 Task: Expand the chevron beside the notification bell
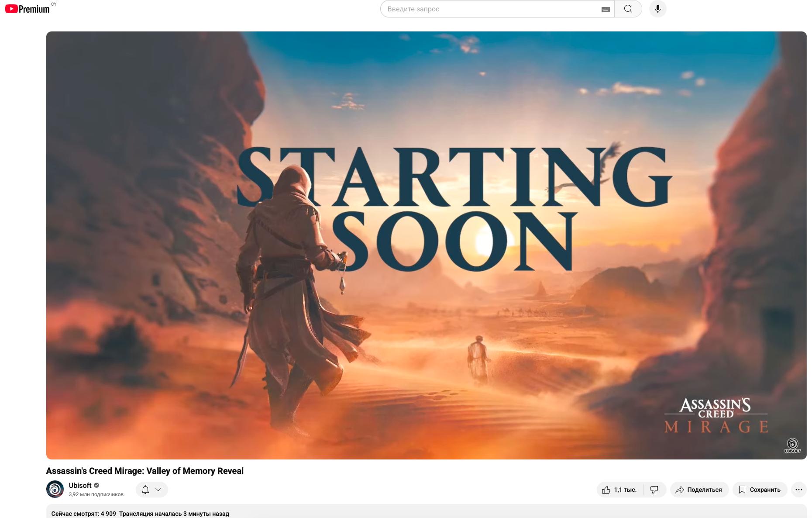[x=158, y=490]
